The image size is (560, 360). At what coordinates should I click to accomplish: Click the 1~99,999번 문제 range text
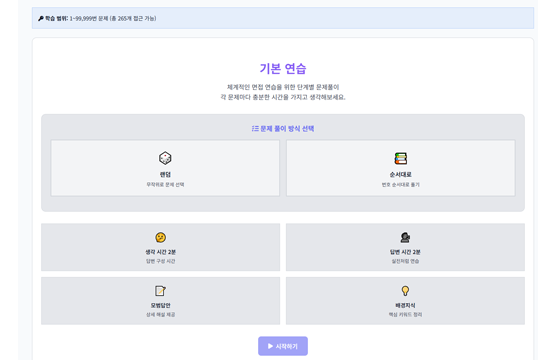click(89, 18)
